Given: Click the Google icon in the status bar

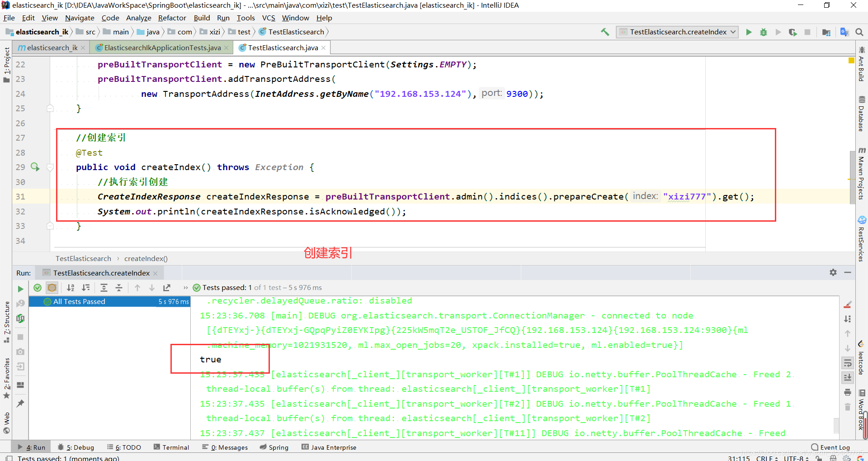Looking at the screenshot, I should [x=860, y=458].
